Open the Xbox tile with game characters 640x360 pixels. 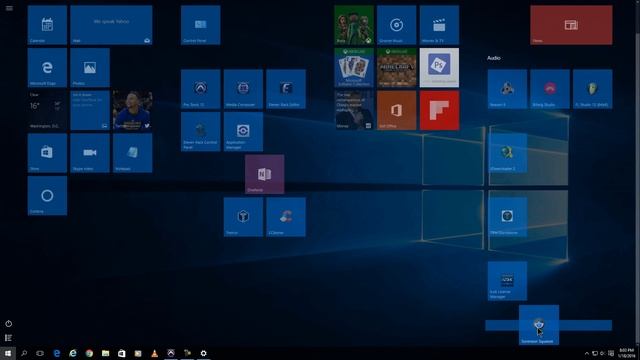pos(354,25)
